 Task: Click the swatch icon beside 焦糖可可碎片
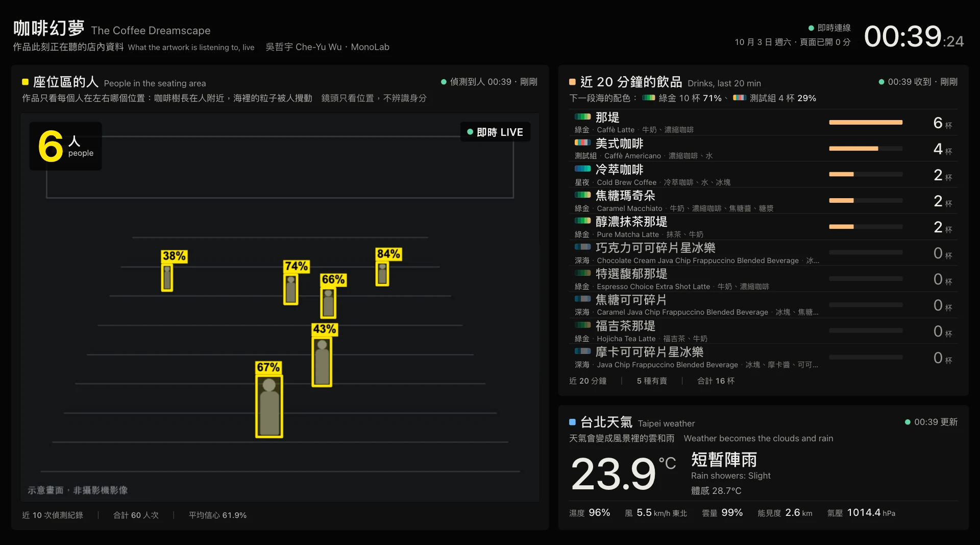(582, 299)
